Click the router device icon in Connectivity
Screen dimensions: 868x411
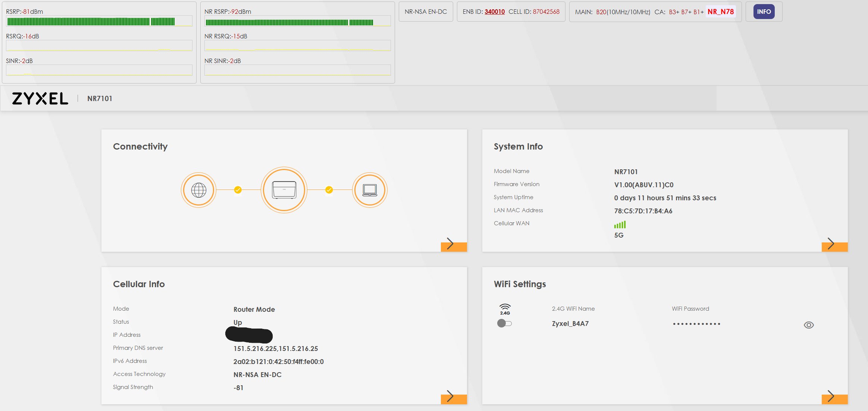pos(284,190)
